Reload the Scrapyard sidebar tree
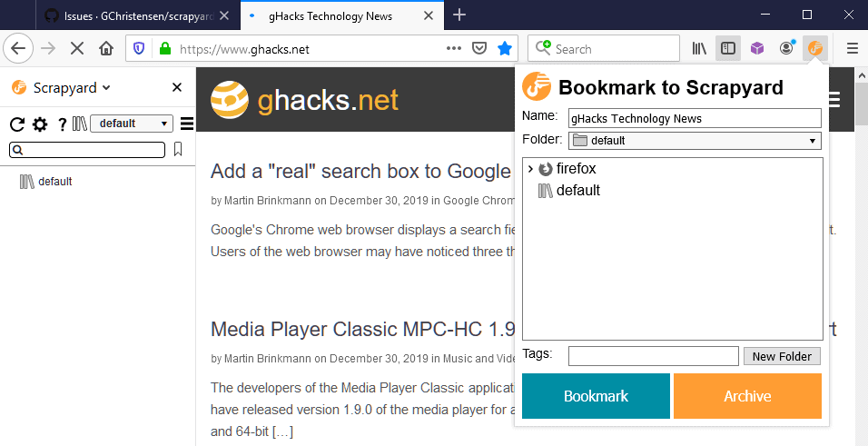The image size is (868, 446). [x=17, y=124]
